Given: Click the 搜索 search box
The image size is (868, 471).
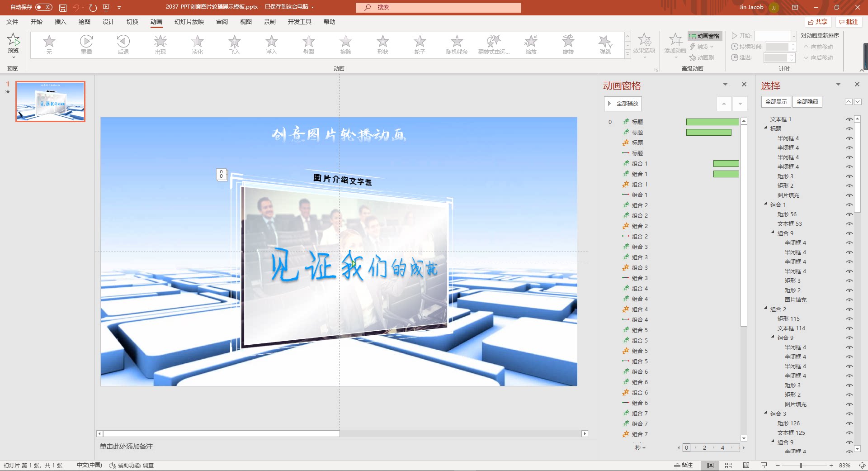Looking at the screenshot, I should [439, 7].
